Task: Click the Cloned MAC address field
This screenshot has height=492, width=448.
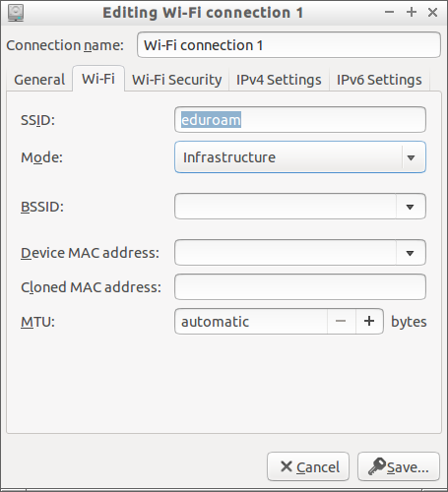Action: (300, 287)
